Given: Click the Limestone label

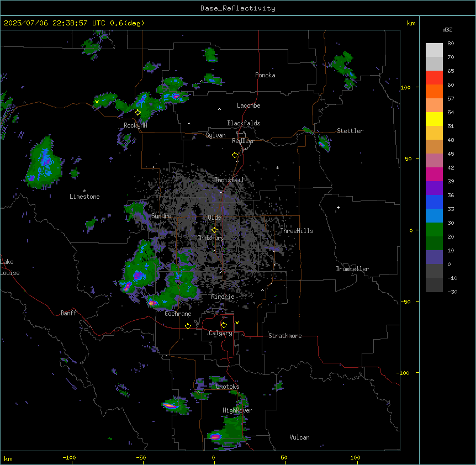Looking at the screenshot, I should pyautogui.click(x=84, y=197).
